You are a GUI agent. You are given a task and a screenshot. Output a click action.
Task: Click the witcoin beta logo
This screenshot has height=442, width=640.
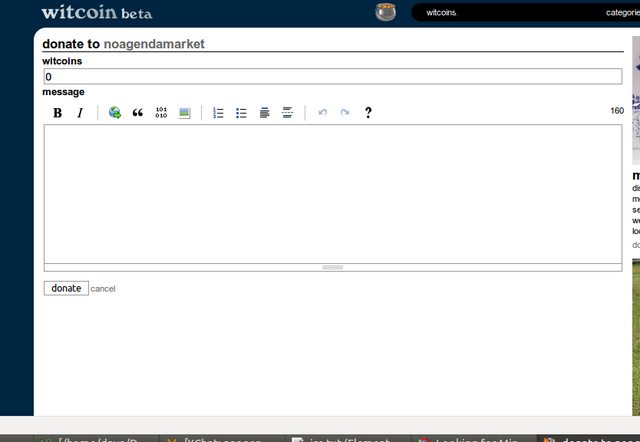(x=97, y=12)
